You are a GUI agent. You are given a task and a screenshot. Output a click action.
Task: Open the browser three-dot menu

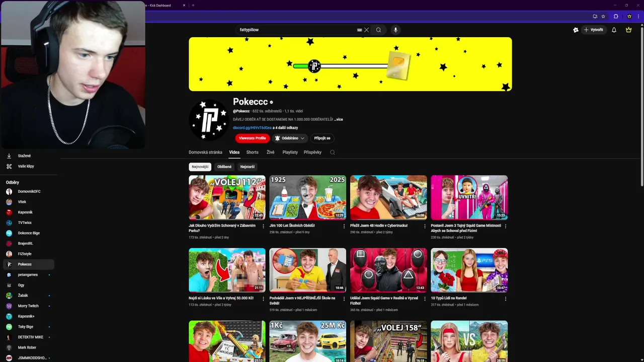[x=637, y=16]
